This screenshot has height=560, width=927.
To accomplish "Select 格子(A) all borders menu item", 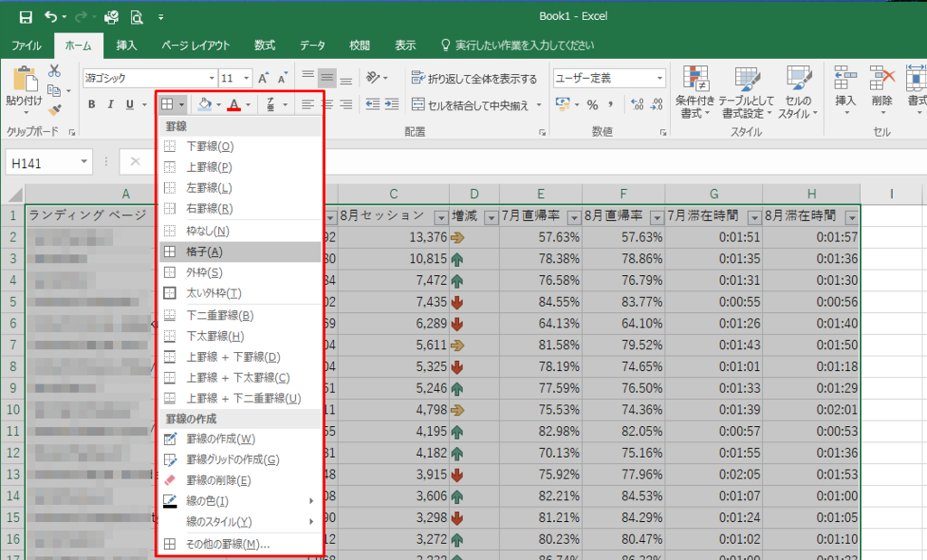I will [x=241, y=252].
